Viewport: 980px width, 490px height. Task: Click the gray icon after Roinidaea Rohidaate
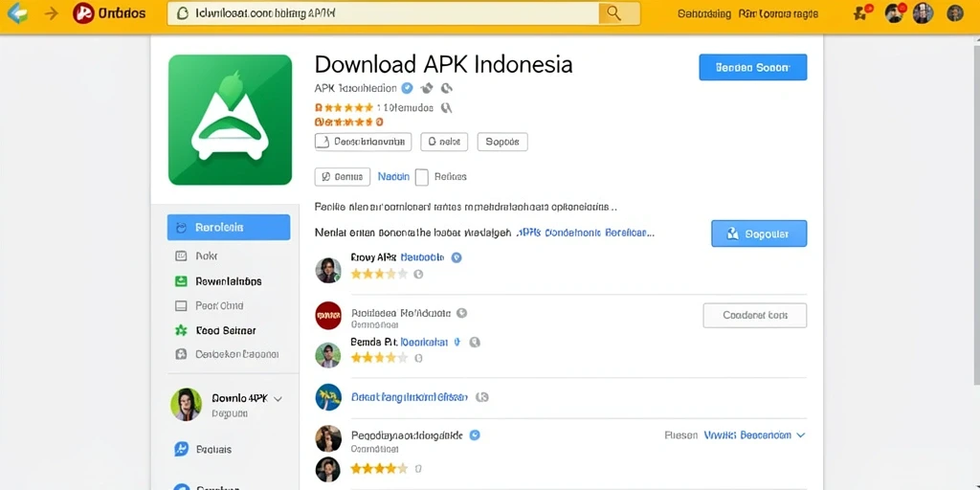pyautogui.click(x=461, y=313)
